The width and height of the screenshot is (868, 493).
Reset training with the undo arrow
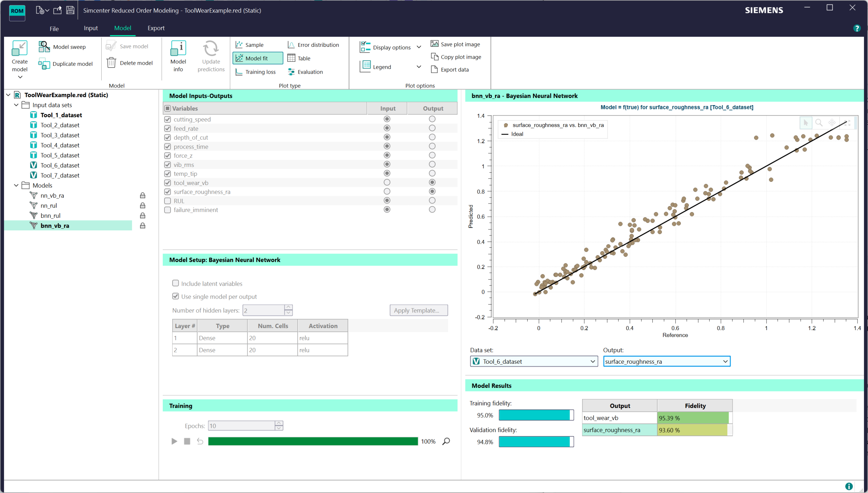click(200, 441)
